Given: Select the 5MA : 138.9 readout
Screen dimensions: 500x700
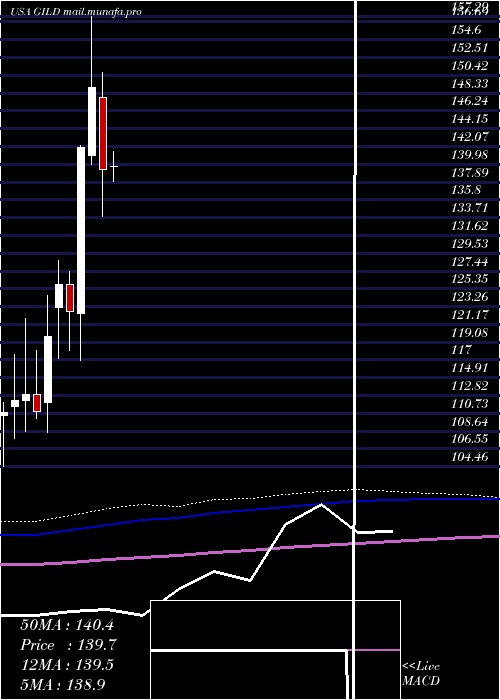Looking at the screenshot, I should coord(63,684).
